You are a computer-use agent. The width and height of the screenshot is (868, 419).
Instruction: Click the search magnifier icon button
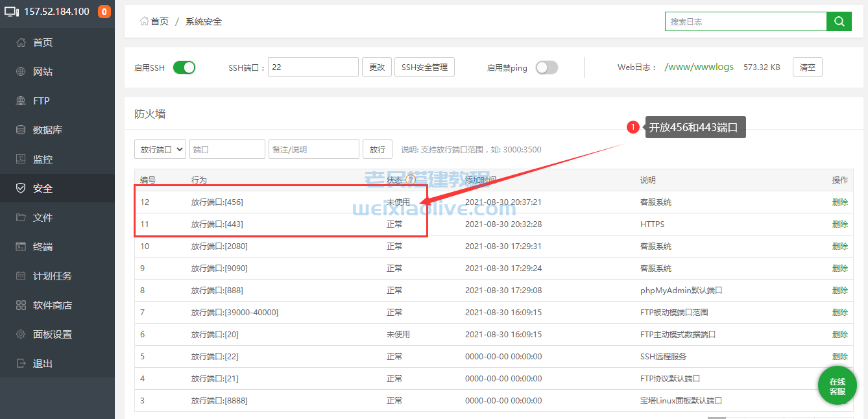click(x=839, y=21)
